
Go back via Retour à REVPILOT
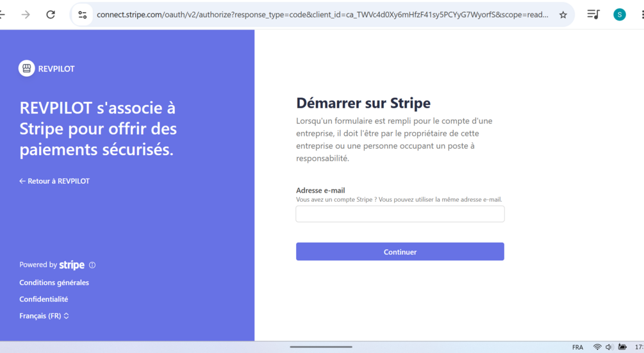[54, 181]
